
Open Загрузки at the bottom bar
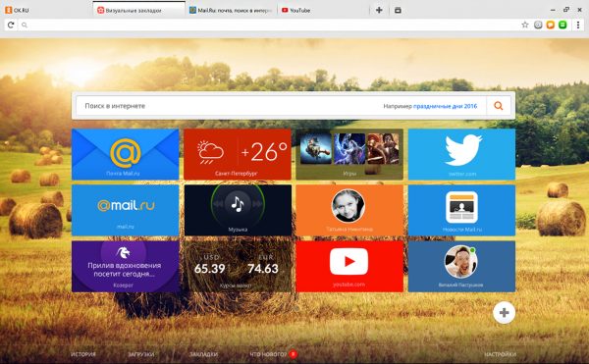140,354
